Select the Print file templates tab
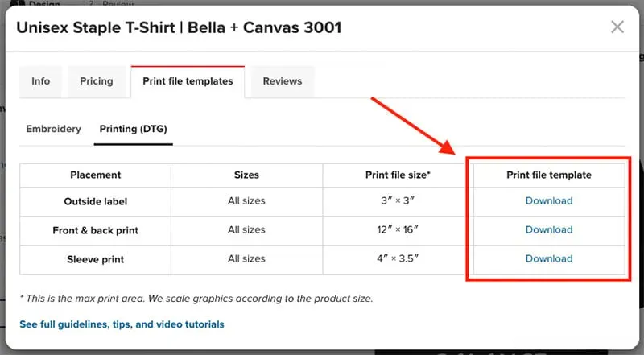Image resolution: width=644 pixels, height=355 pixels. pos(188,81)
